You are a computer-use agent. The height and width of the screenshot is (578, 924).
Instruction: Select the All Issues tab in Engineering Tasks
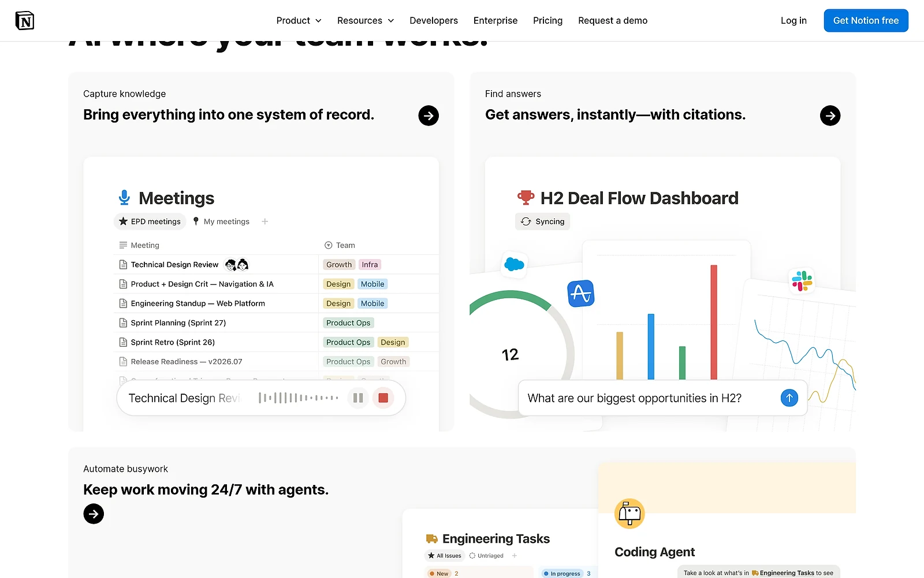[x=445, y=555]
